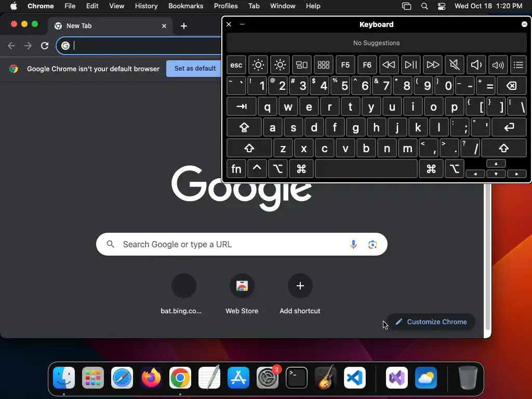Screen dimensions: 532x399
Task: Open Spotlight search in the menu bar
Action: point(424,6)
